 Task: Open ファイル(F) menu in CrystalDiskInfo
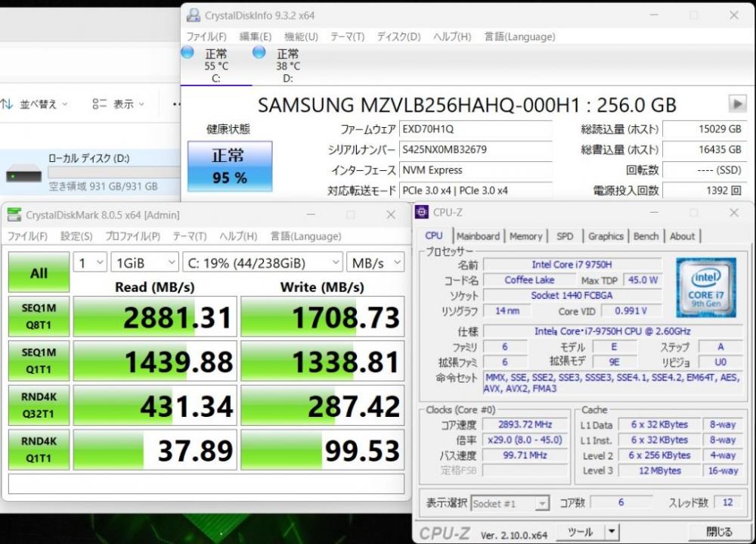coord(206,36)
